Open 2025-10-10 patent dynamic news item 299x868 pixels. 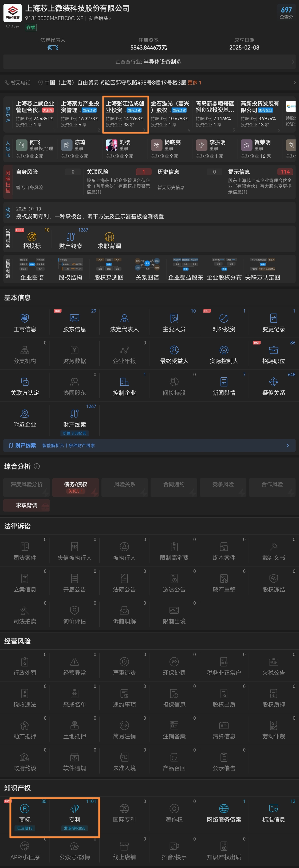(x=149, y=213)
